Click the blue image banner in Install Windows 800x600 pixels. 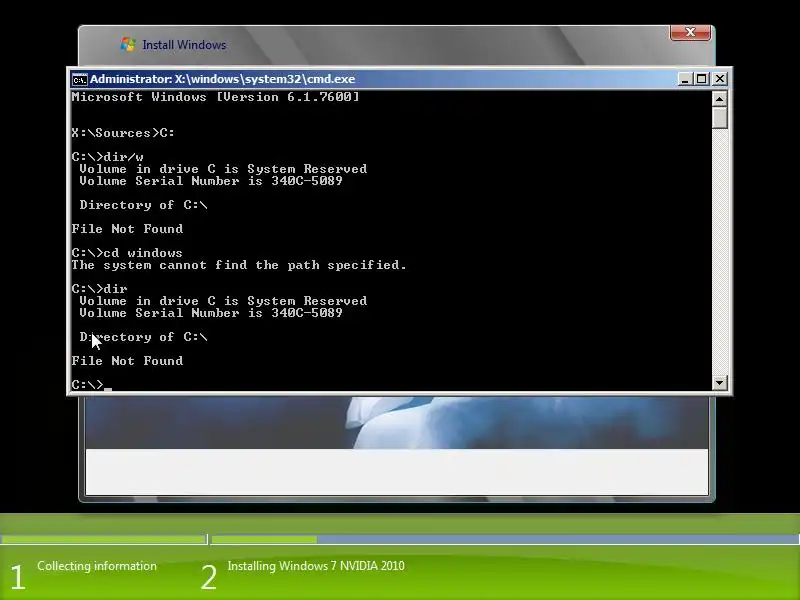click(397, 423)
